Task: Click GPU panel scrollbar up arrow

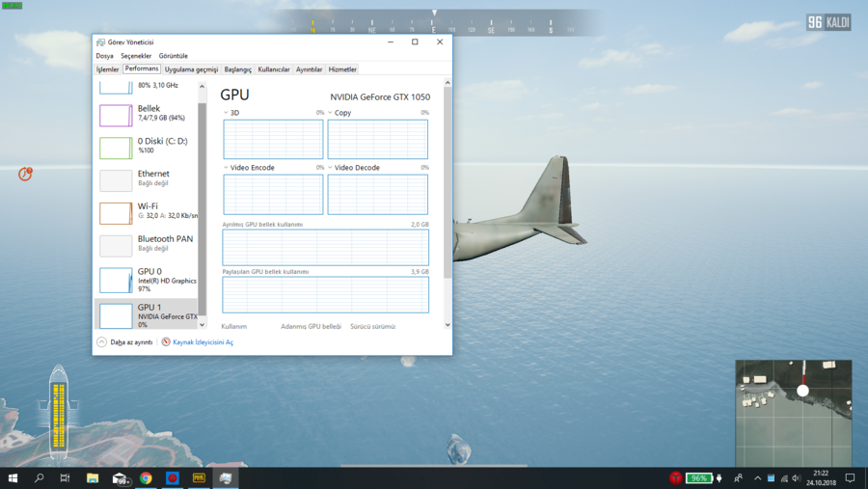Action: point(448,83)
